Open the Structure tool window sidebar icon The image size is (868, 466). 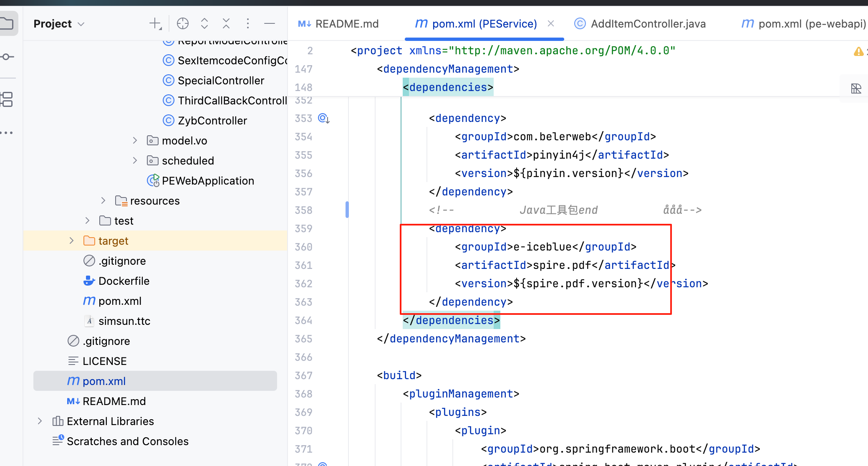click(x=7, y=99)
